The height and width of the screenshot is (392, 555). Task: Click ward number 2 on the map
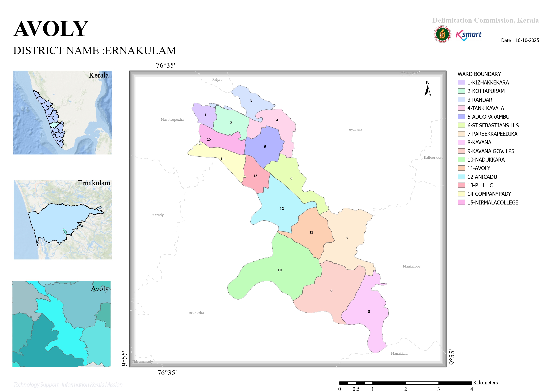pyautogui.click(x=231, y=123)
